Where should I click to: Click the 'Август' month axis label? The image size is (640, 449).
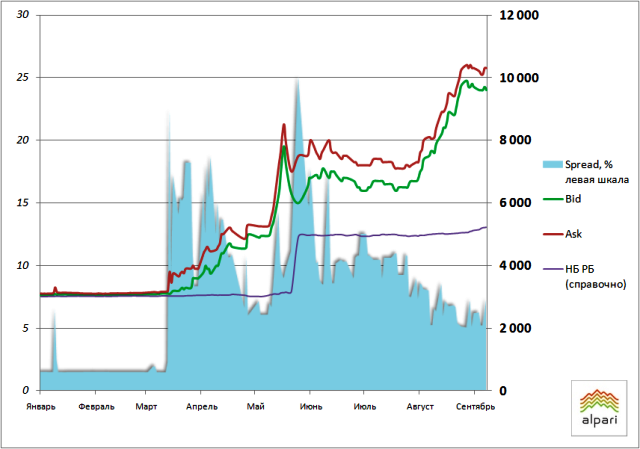tap(419, 407)
